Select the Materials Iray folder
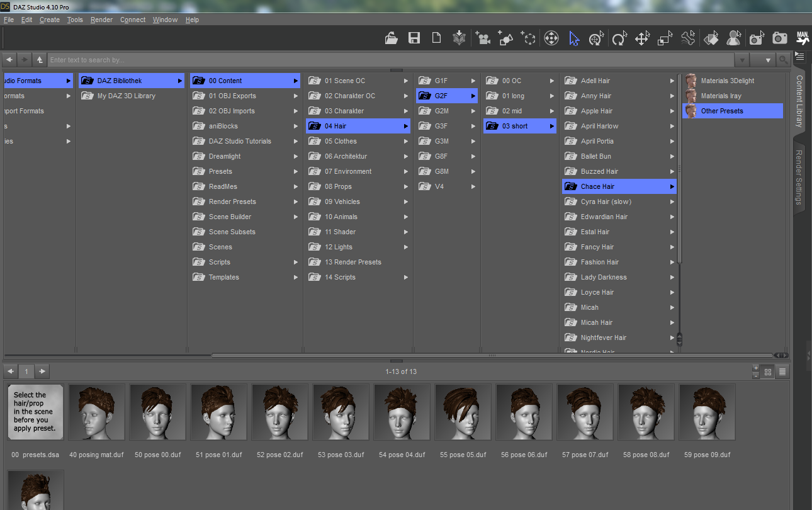The width and height of the screenshot is (812, 510). click(x=721, y=96)
